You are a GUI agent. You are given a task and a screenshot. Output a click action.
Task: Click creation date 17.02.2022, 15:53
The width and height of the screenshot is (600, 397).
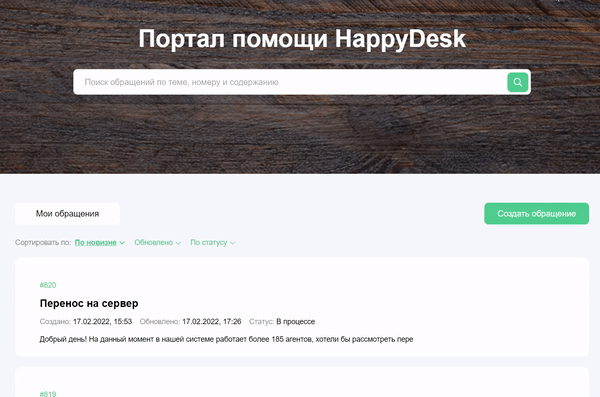coord(103,322)
